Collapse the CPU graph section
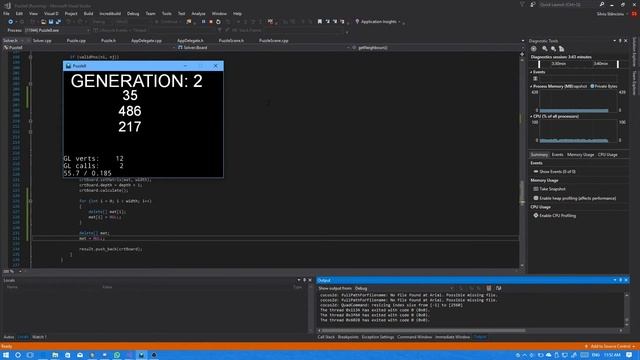This screenshot has height=360, width=640. coord(531,116)
